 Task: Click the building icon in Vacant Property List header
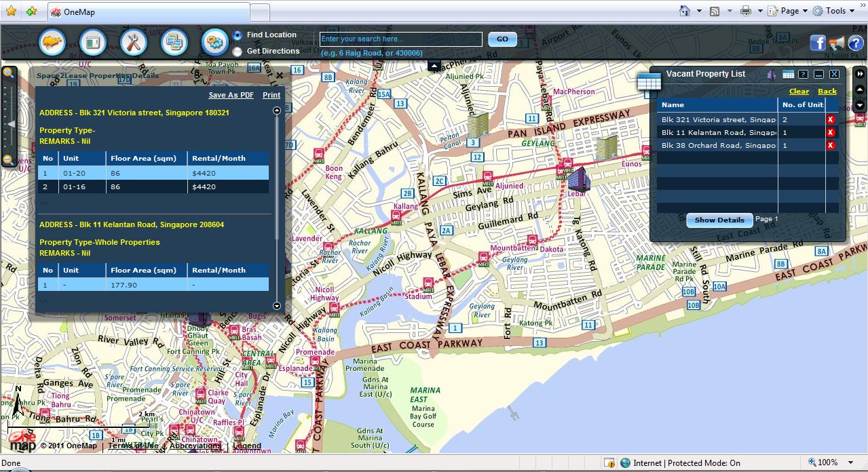[x=771, y=75]
